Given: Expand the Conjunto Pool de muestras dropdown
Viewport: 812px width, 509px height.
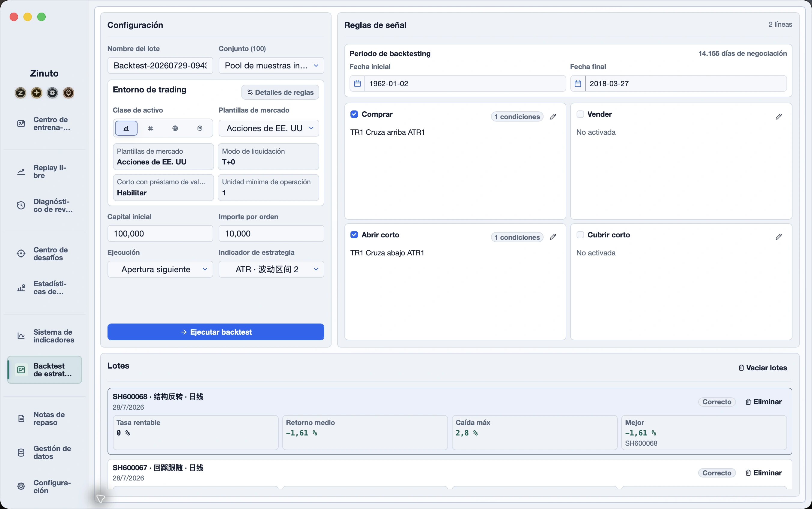Looking at the screenshot, I should (x=271, y=65).
